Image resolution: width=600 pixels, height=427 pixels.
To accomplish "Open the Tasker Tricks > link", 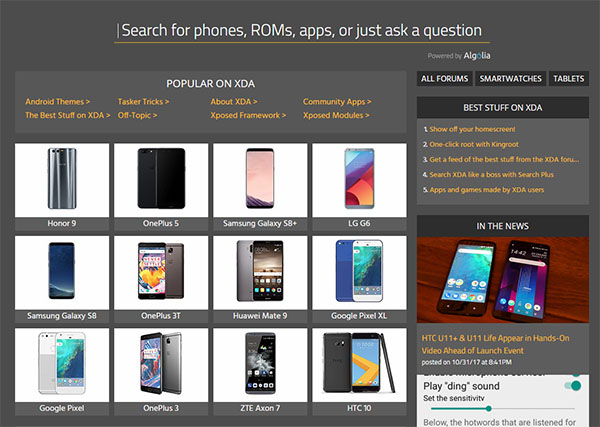I will 143,102.
